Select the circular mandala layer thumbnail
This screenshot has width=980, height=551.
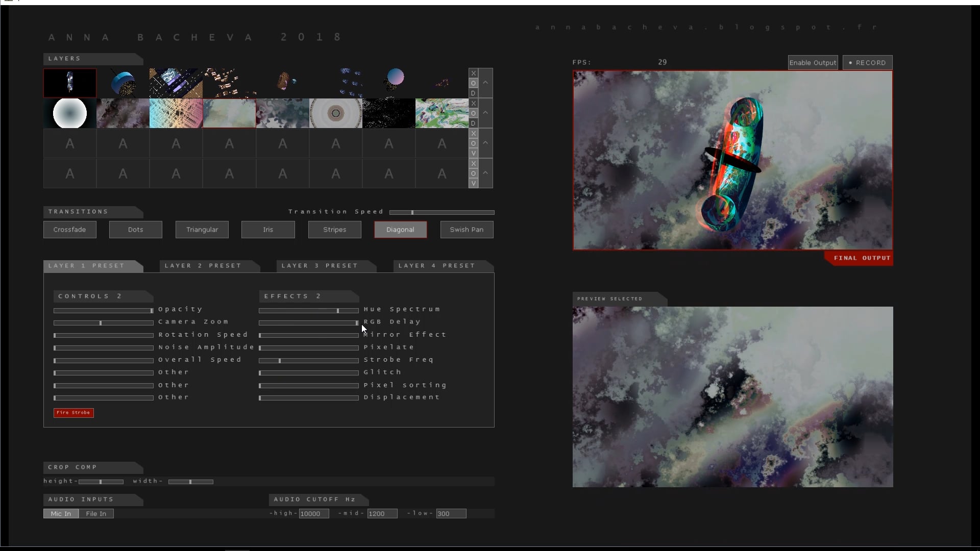[335, 113]
